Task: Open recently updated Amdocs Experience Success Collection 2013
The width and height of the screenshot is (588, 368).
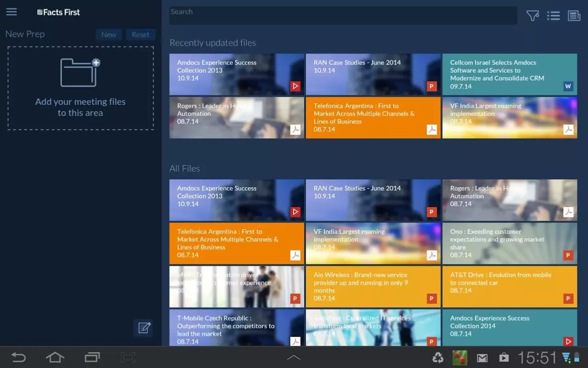Action: [x=237, y=75]
